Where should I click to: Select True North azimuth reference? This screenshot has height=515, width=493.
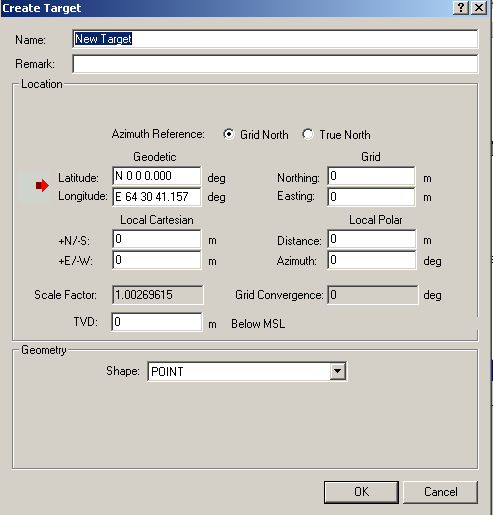(x=308, y=134)
